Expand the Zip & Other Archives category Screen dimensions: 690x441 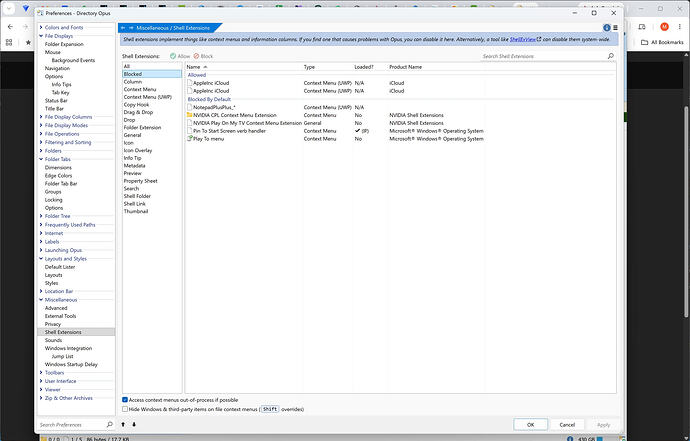pyautogui.click(x=41, y=398)
